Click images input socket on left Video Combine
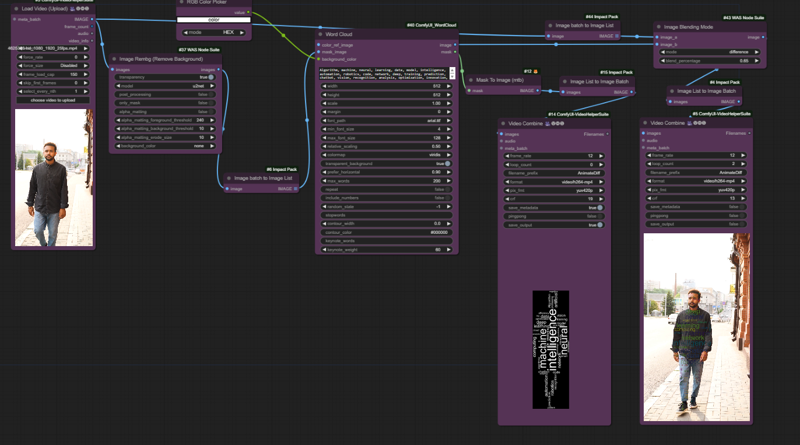800x445 pixels. click(x=501, y=134)
